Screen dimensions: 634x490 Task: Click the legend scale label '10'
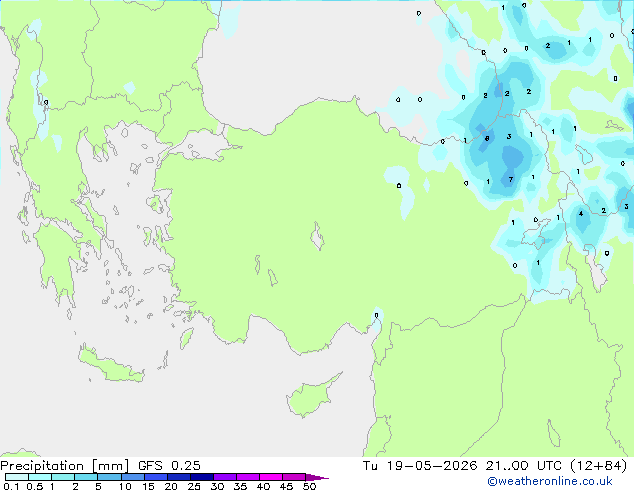click(x=125, y=486)
